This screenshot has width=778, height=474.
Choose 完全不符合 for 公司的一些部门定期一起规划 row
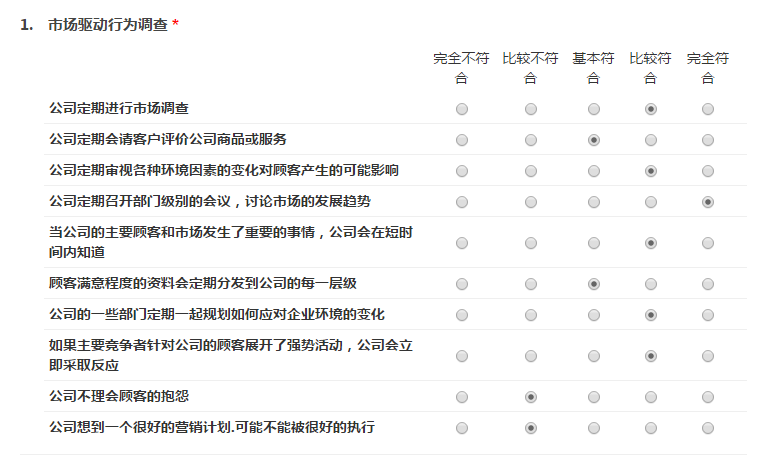point(461,315)
